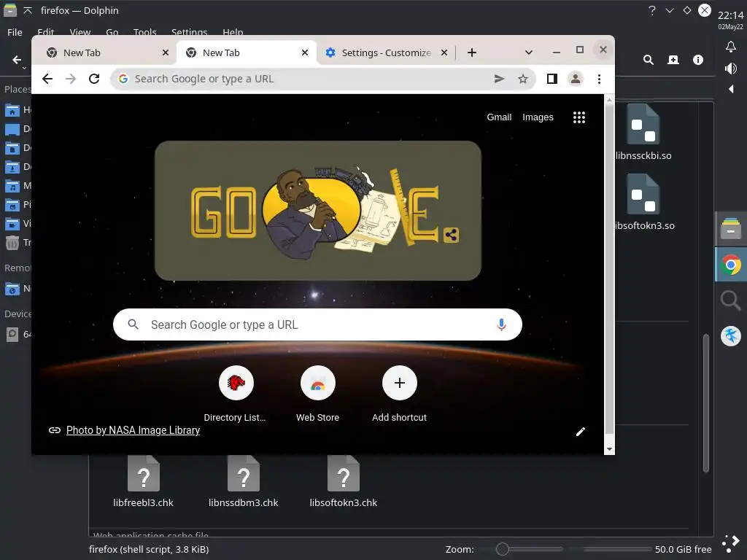
Task: Customize this page with pencil icon
Action: 580,432
